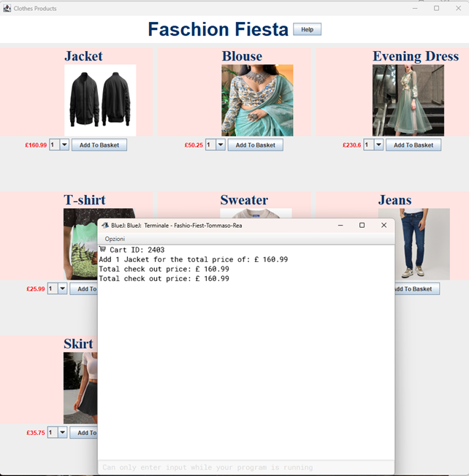469x476 pixels.
Task: Minimize the BlueJ terminal window
Action: [340, 226]
